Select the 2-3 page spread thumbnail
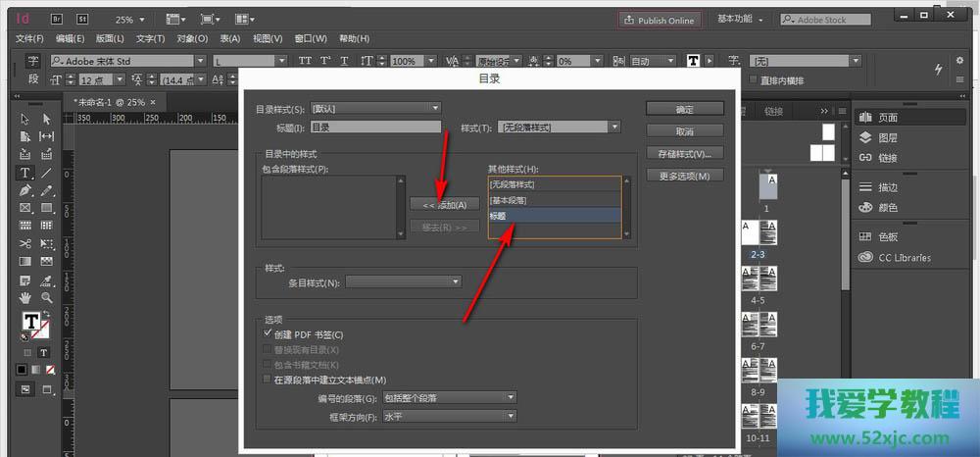980x457 pixels. click(759, 233)
